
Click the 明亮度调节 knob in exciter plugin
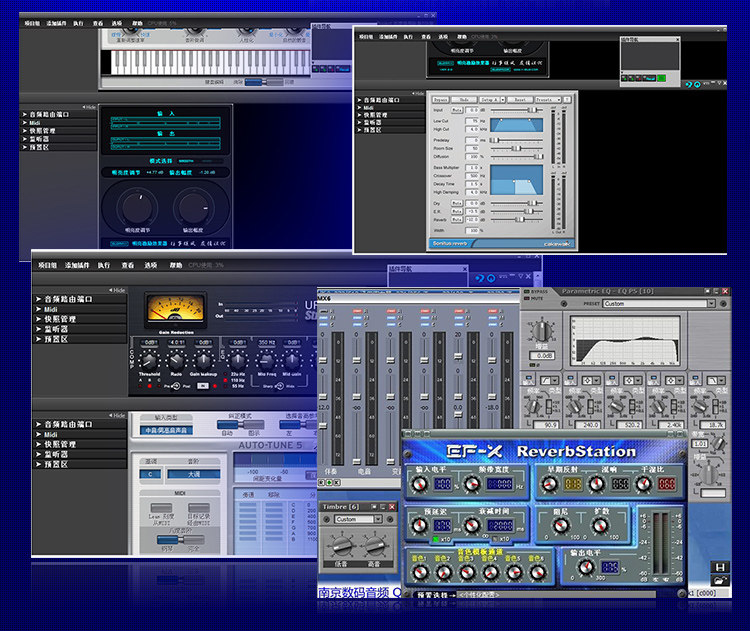[x=137, y=207]
